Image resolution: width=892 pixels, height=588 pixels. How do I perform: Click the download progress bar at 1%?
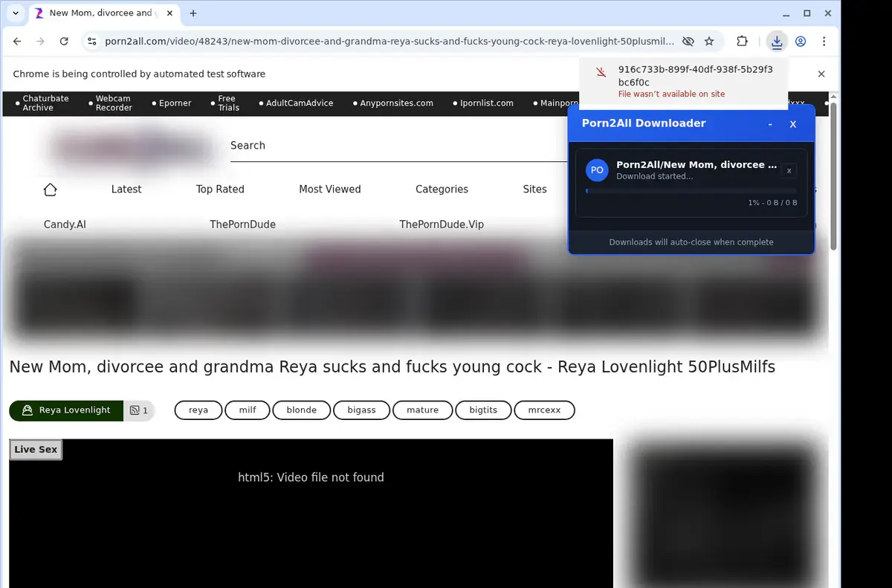691,191
